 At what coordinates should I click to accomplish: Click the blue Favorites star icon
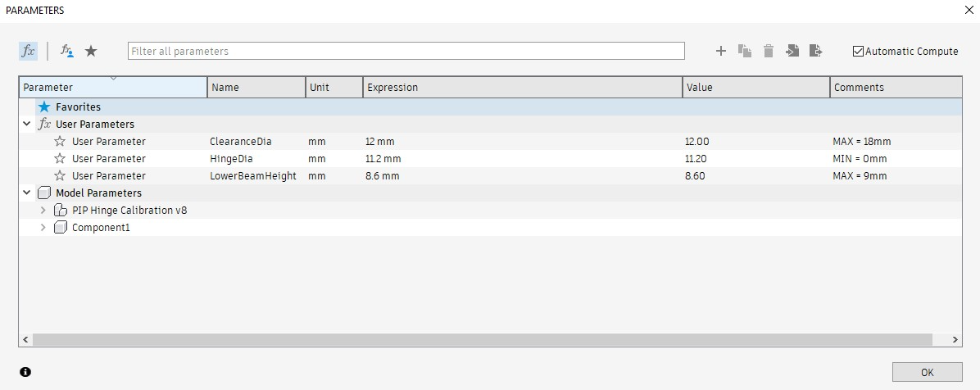[43, 107]
